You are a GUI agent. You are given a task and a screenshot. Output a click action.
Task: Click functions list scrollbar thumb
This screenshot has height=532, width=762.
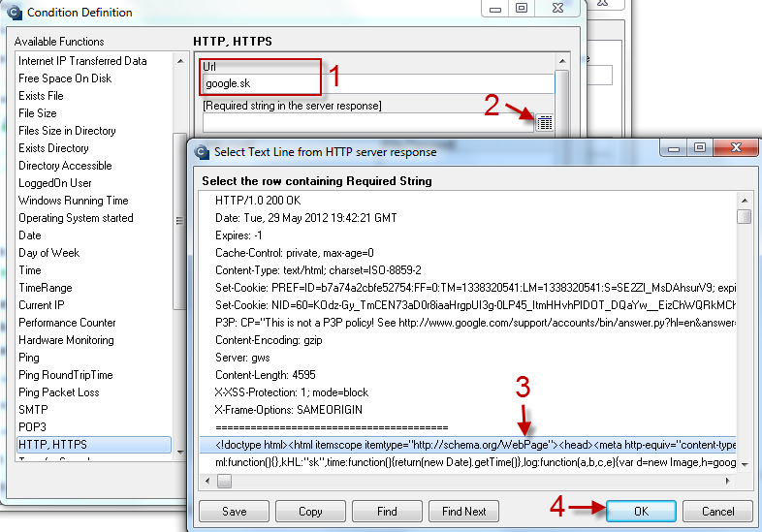click(179, 221)
